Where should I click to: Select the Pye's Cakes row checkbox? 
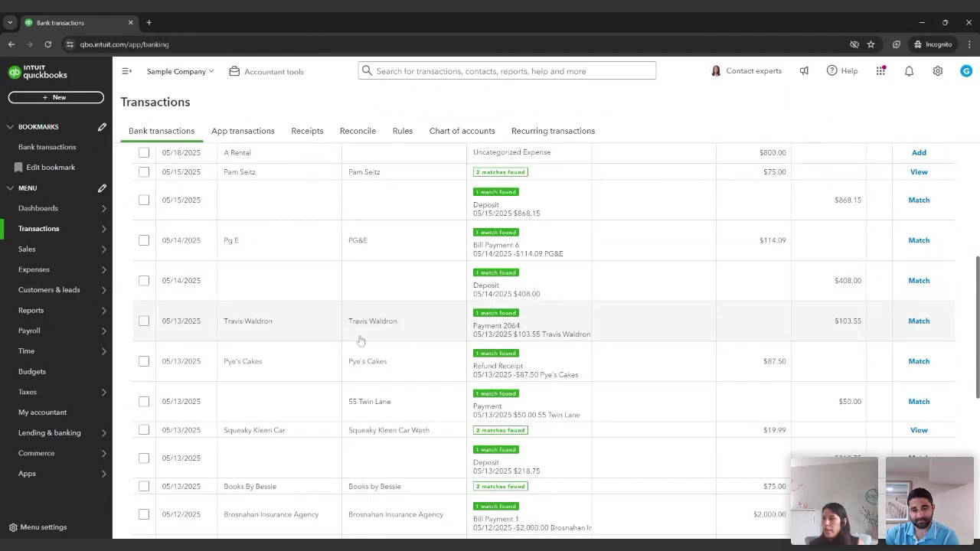pos(144,361)
